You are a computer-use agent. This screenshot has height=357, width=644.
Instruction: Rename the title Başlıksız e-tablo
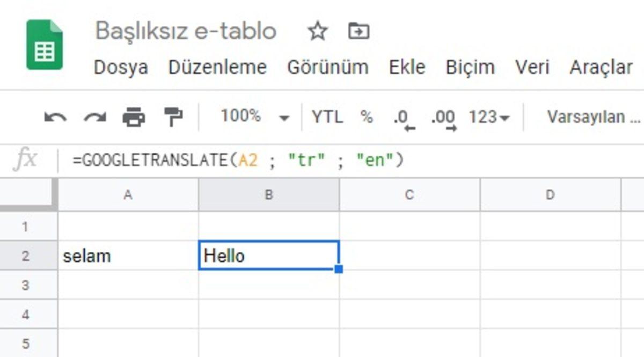click(x=185, y=31)
